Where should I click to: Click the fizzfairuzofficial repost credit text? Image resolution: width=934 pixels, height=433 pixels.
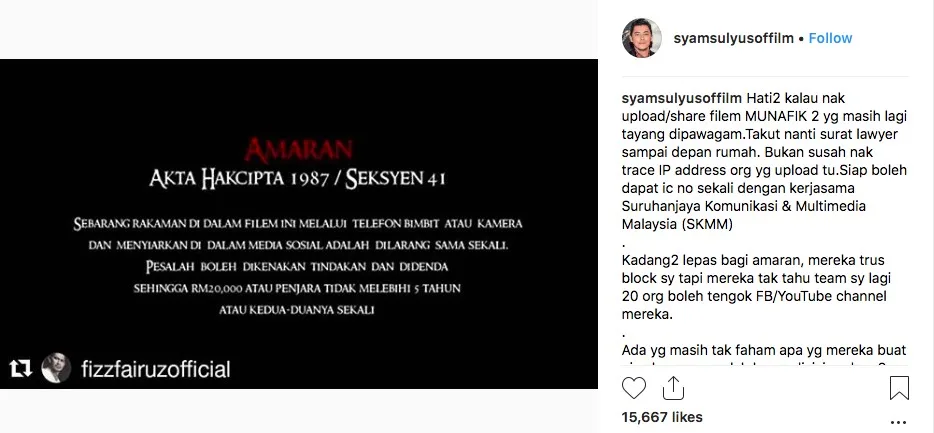155,369
